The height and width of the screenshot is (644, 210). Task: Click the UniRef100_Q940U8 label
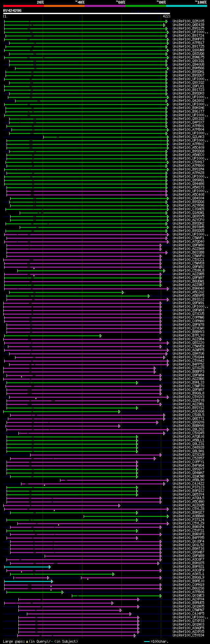[x=188, y=64]
